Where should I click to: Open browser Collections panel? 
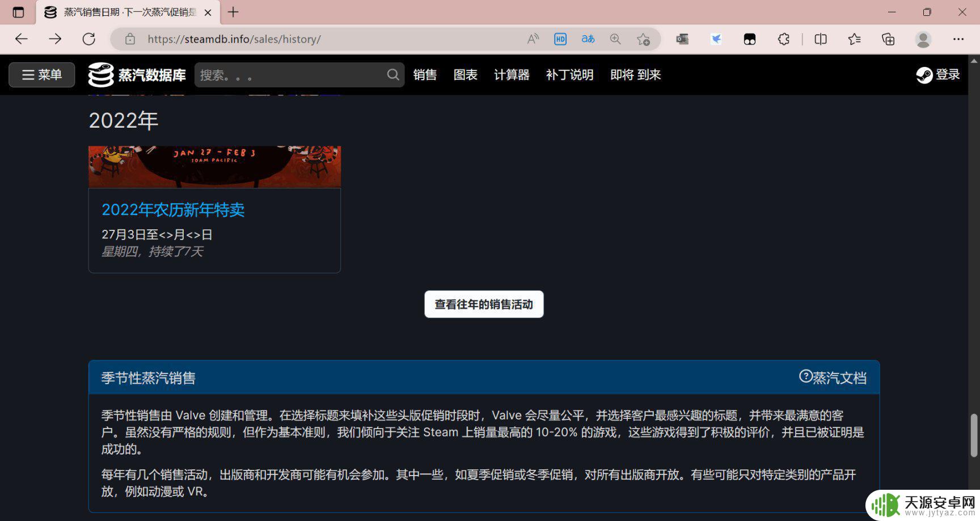tap(888, 39)
